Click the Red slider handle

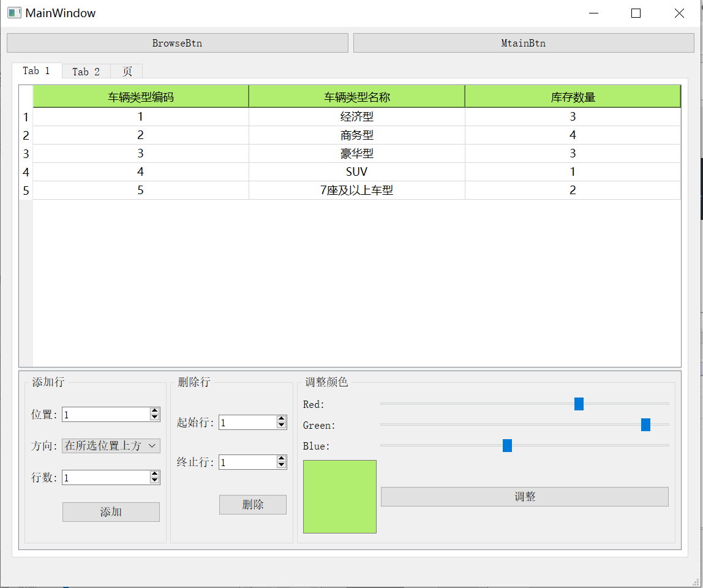(579, 404)
